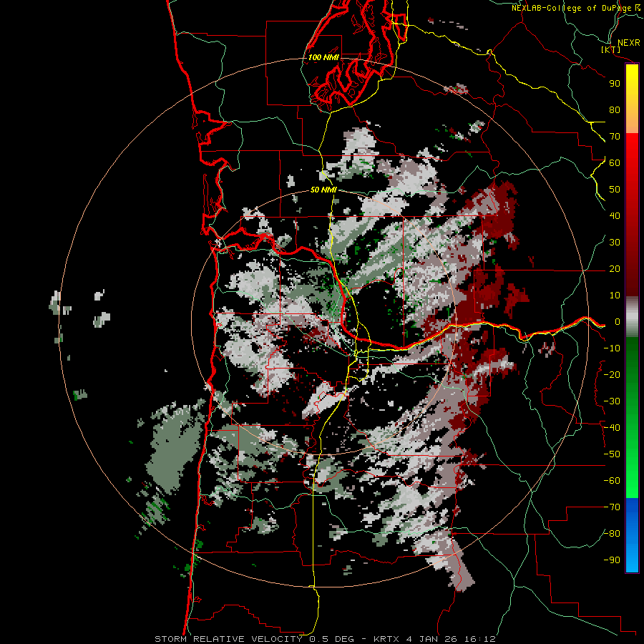The width and height of the screenshot is (644, 644).
Task: Click the positive "50" scale value
Action: [615, 190]
